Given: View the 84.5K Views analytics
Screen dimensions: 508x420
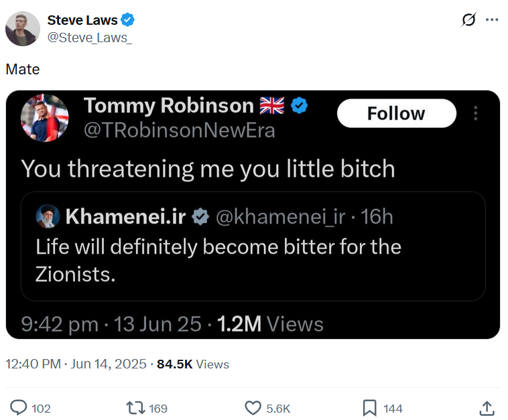Looking at the screenshot, I should [x=193, y=364].
